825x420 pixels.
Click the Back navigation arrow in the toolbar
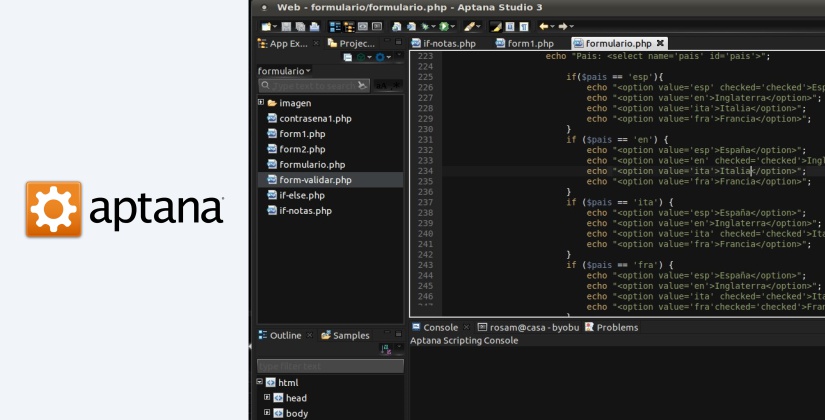click(x=544, y=26)
